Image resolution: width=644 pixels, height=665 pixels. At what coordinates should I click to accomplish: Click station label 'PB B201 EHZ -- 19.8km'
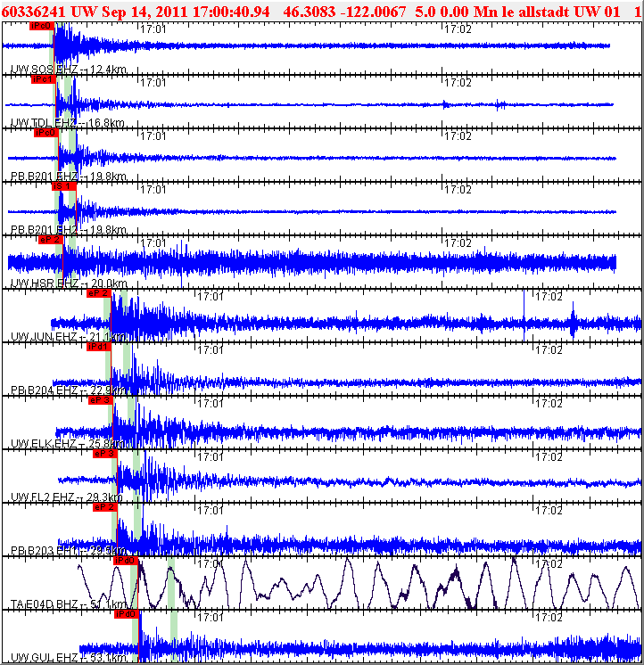click(x=69, y=176)
